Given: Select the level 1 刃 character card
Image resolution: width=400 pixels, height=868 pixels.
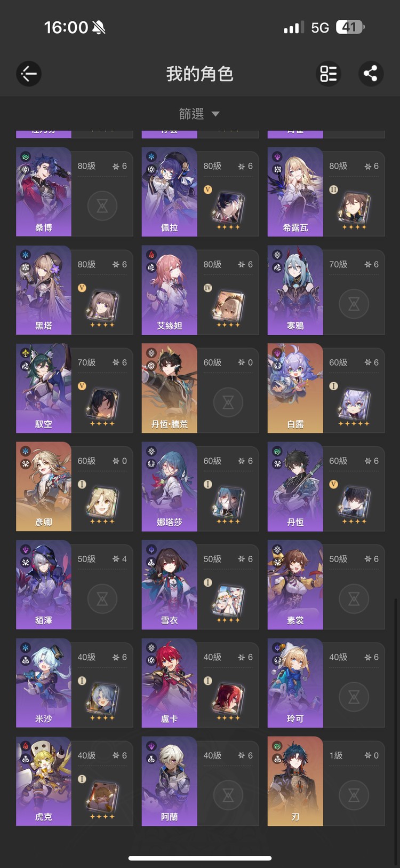Looking at the screenshot, I should point(326,781).
